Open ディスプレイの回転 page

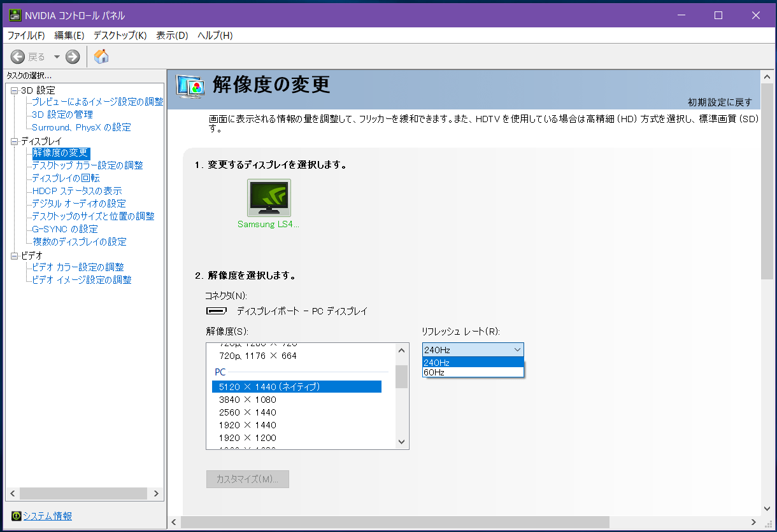66,178
